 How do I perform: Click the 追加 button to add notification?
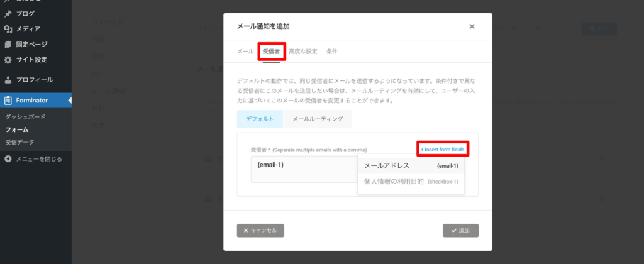(460, 231)
